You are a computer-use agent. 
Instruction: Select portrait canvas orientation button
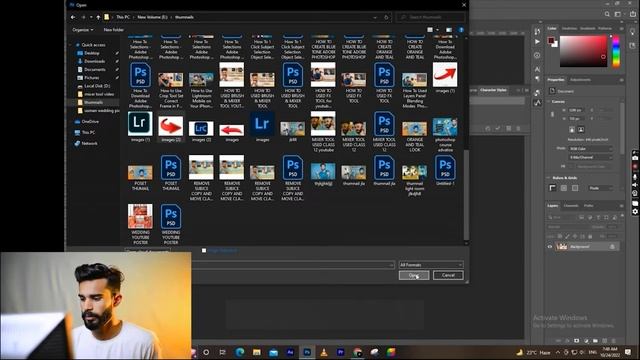coord(572,129)
